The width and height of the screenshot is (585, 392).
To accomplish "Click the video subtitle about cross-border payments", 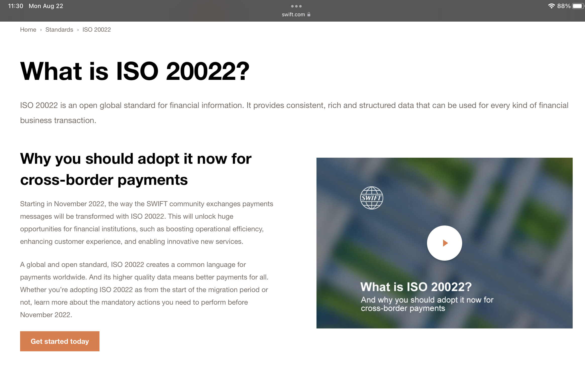I will pyautogui.click(x=427, y=304).
